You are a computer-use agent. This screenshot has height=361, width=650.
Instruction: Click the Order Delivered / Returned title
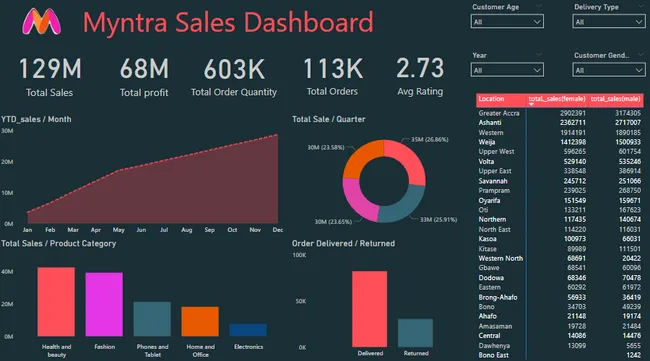[343, 244]
